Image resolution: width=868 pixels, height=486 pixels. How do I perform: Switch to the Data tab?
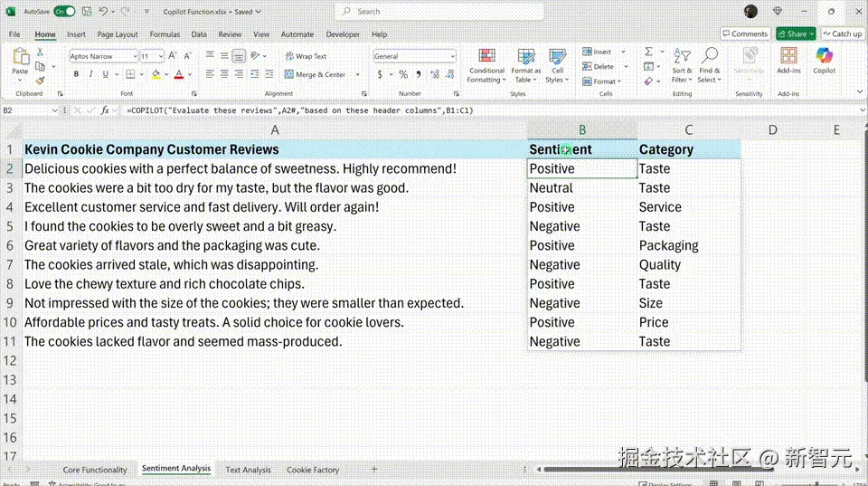(x=199, y=34)
